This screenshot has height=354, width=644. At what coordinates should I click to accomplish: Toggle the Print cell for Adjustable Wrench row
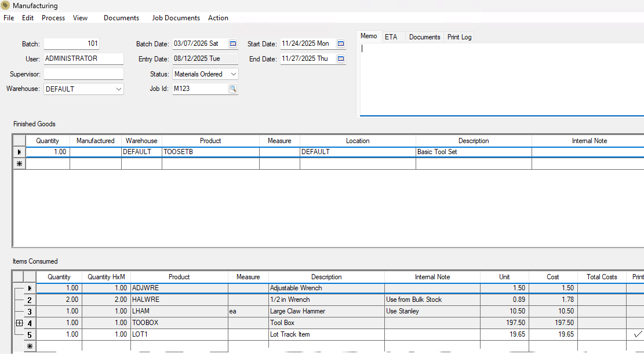click(x=638, y=288)
